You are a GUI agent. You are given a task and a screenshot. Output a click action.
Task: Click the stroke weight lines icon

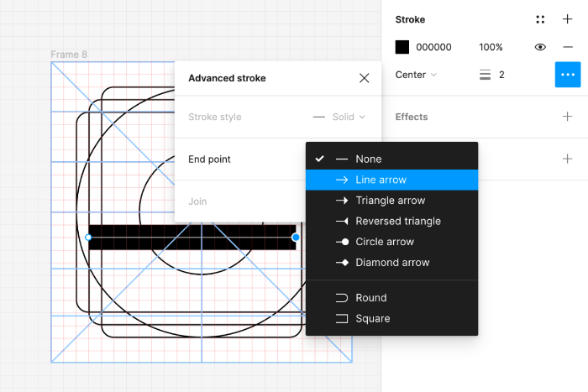tap(485, 75)
